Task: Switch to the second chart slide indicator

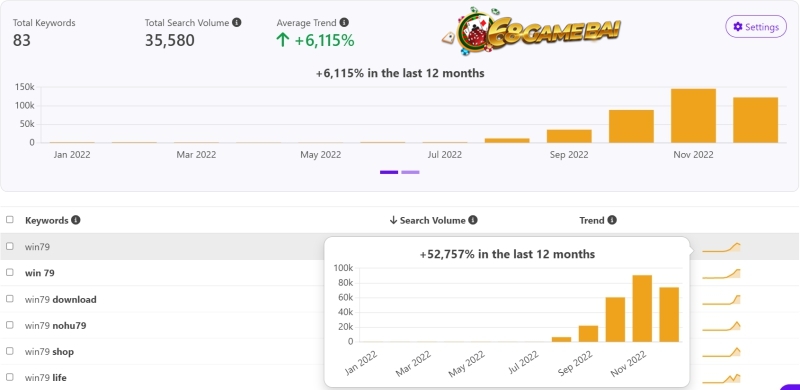Action: [410, 172]
